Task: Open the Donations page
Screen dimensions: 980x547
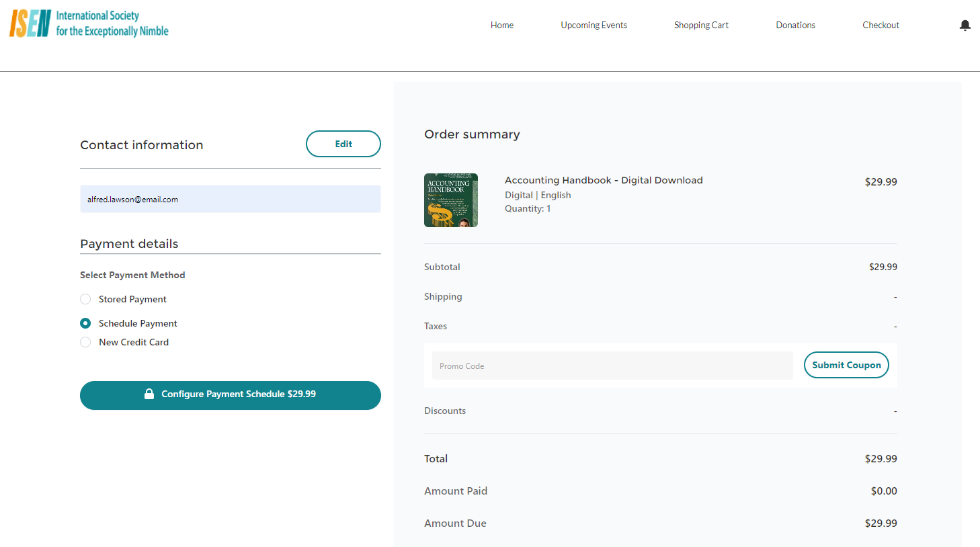Action: point(795,25)
